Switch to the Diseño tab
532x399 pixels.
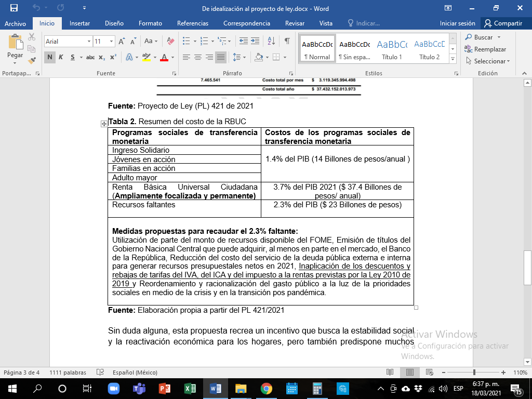tap(114, 23)
